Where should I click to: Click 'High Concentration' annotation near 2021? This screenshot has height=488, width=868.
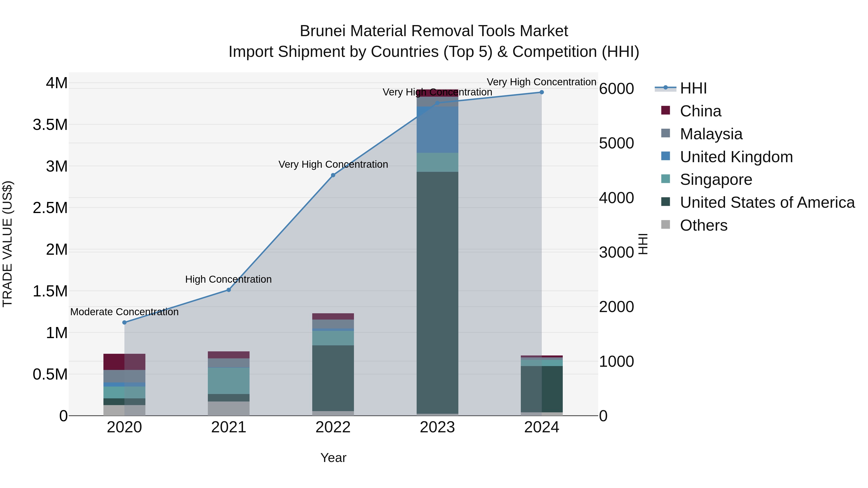(x=229, y=279)
